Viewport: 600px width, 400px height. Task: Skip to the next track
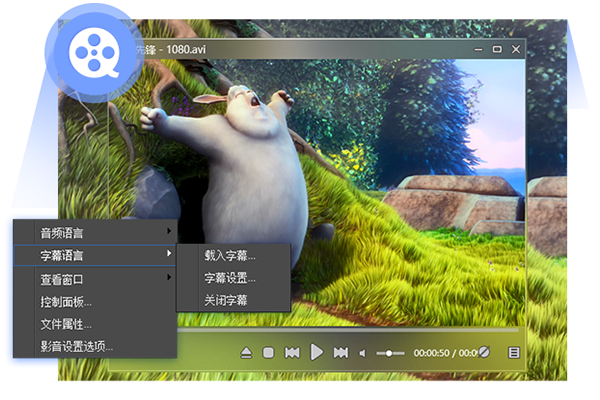[341, 353]
